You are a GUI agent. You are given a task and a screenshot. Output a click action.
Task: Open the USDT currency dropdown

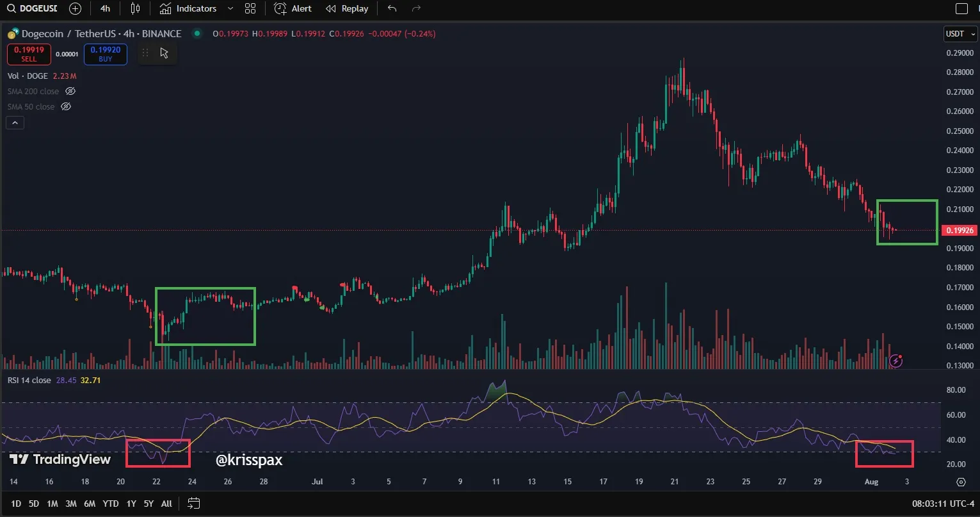(960, 34)
